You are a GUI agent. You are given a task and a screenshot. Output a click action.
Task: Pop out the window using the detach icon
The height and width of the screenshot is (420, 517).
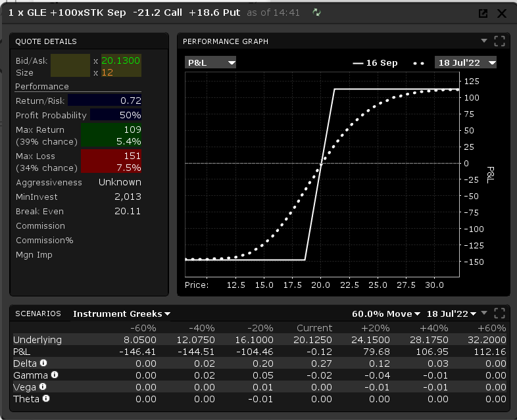[483, 13]
